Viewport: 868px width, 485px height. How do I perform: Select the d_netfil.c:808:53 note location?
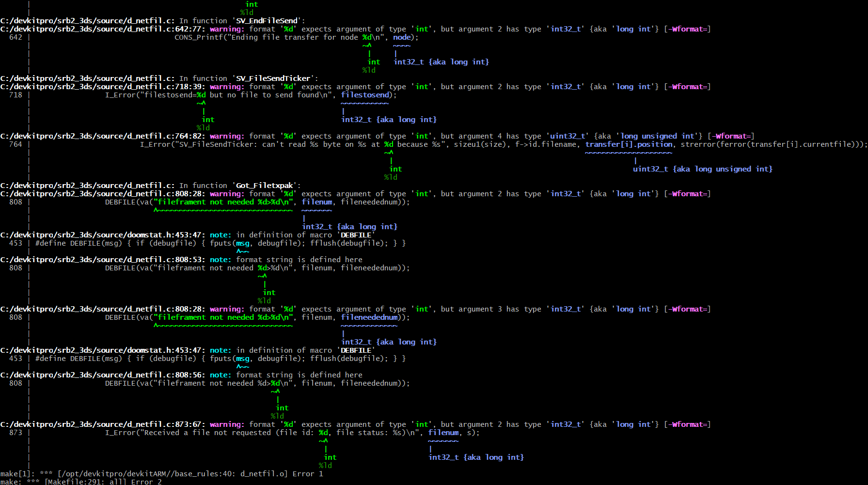[x=103, y=260]
